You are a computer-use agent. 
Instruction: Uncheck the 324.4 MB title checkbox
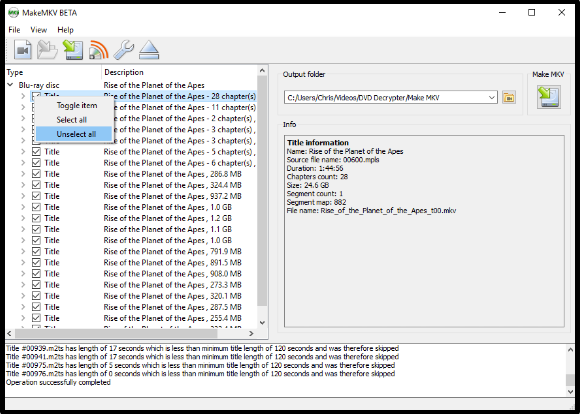click(36, 185)
